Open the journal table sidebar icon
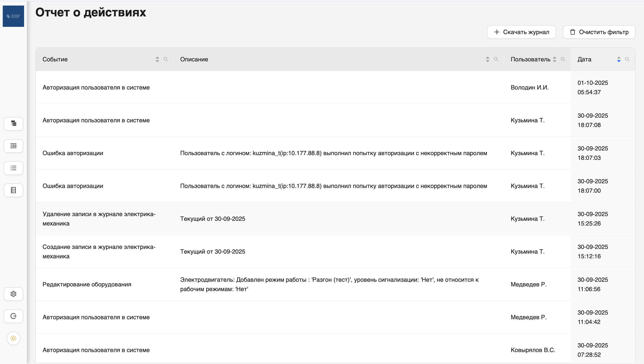Screen dimensions: 644x364 coord(13,190)
